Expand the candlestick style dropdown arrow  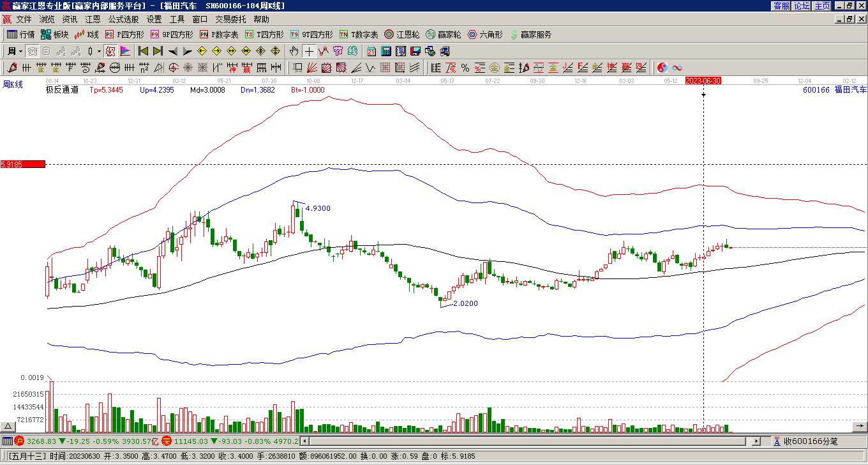[99, 51]
